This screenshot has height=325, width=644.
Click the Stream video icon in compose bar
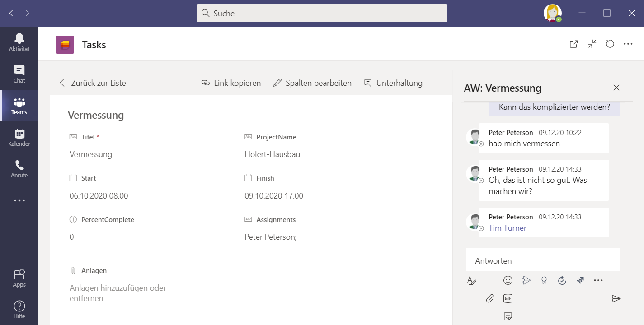click(x=526, y=280)
